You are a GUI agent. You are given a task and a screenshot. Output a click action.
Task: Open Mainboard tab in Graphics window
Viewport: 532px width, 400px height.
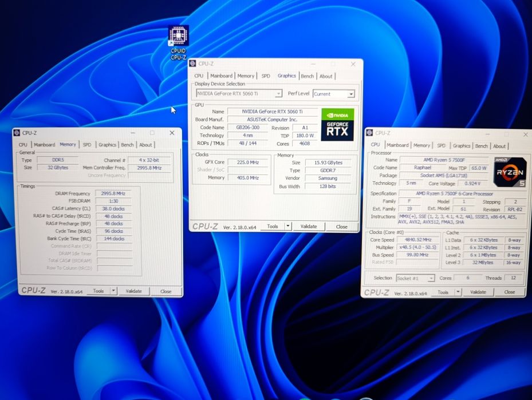point(221,76)
